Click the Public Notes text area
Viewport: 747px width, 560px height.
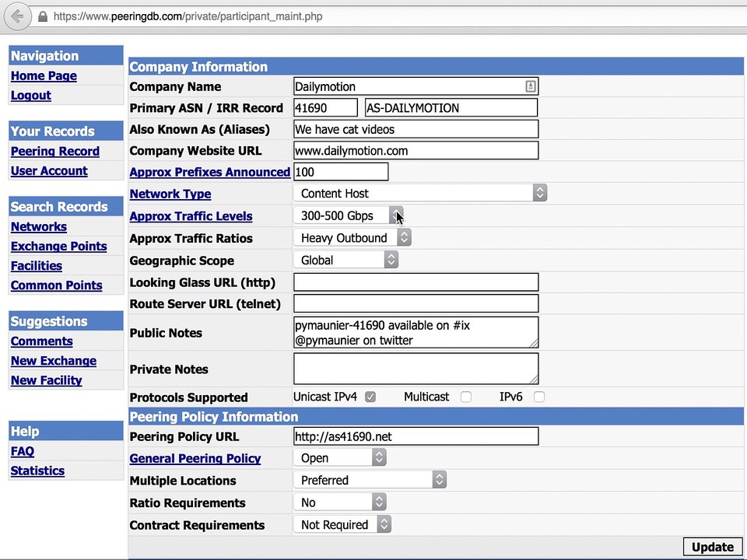(416, 332)
